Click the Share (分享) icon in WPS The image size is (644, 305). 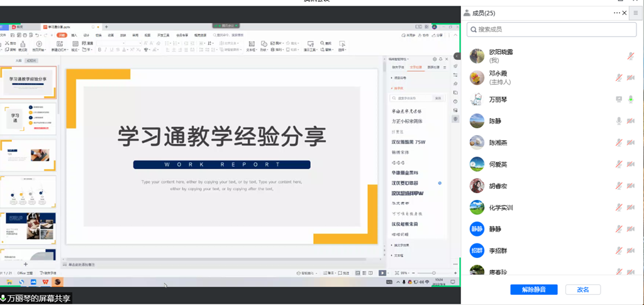tap(433, 35)
